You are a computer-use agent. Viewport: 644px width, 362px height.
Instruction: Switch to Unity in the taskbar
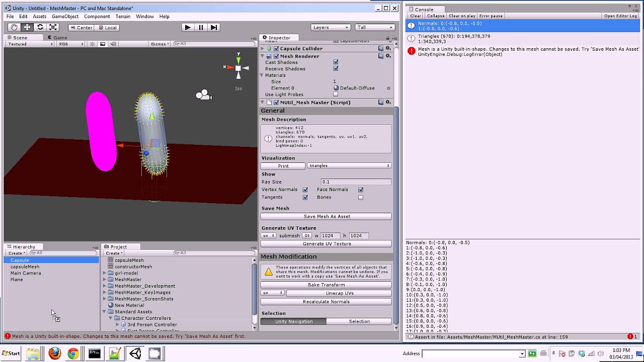click(x=135, y=354)
